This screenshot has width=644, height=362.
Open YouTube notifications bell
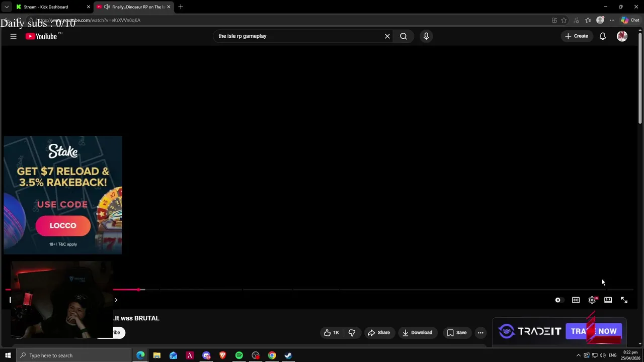click(x=602, y=36)
